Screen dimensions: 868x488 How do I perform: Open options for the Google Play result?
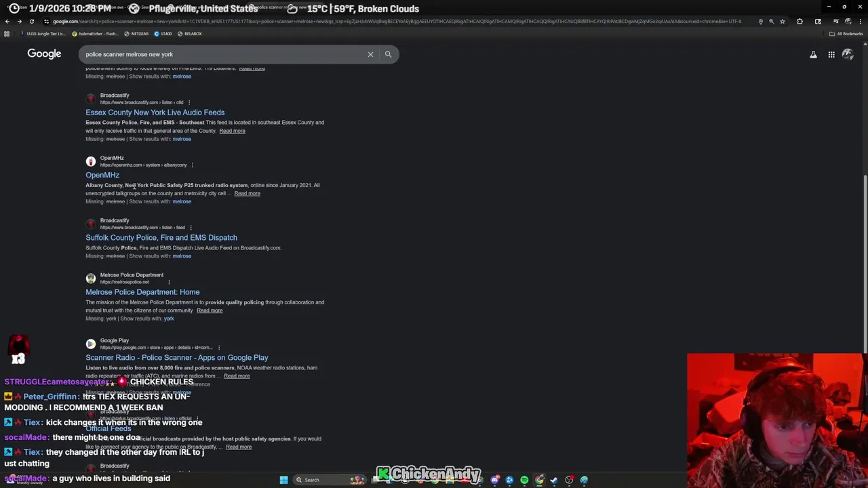point(218,348)
